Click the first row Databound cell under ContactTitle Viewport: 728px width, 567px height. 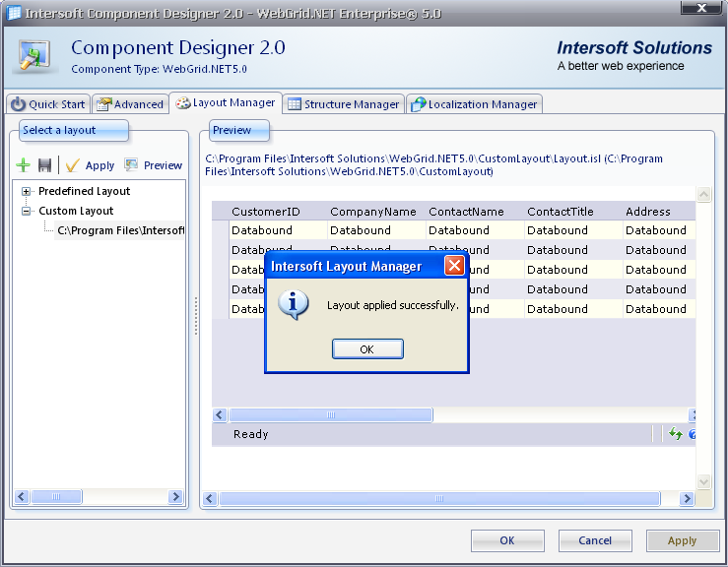573,230
